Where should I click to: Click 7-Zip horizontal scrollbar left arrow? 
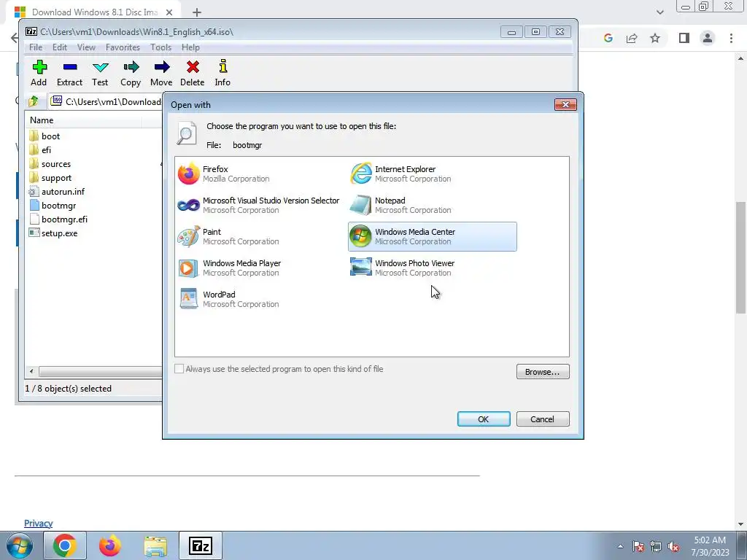coord(31,371)
